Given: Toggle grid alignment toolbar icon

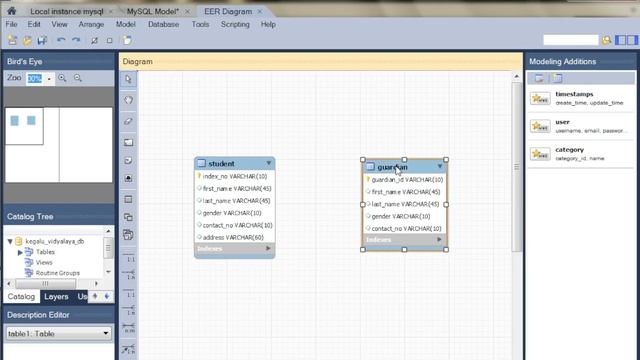Looking at the screenshot, I should (x=94, y=40).
